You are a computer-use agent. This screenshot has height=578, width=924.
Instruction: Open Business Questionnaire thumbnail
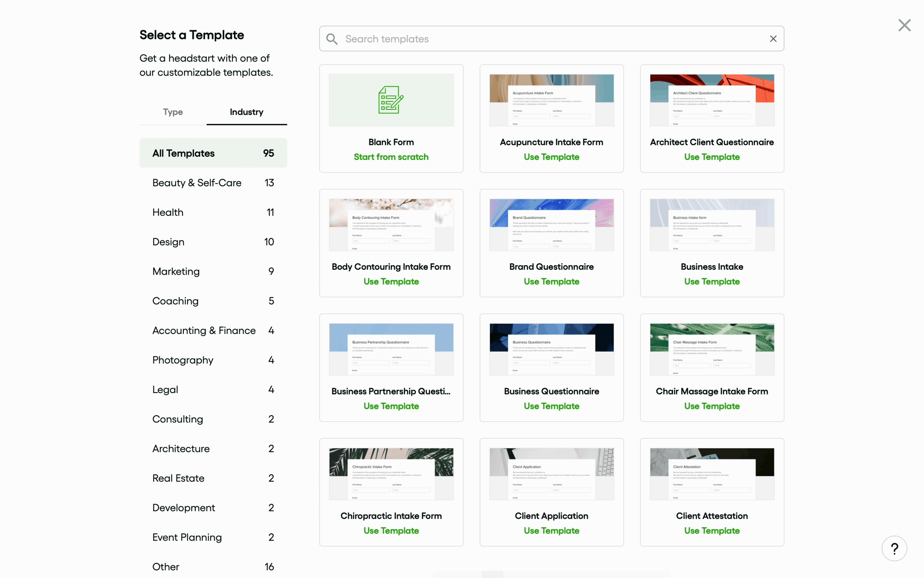(x=552, y=349)
